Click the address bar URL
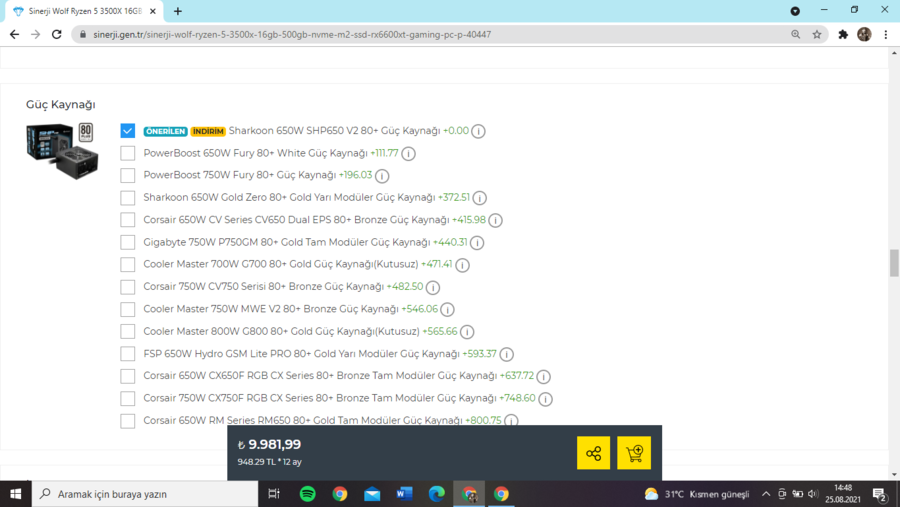900x507 pixels. click(x=292, y=34)
